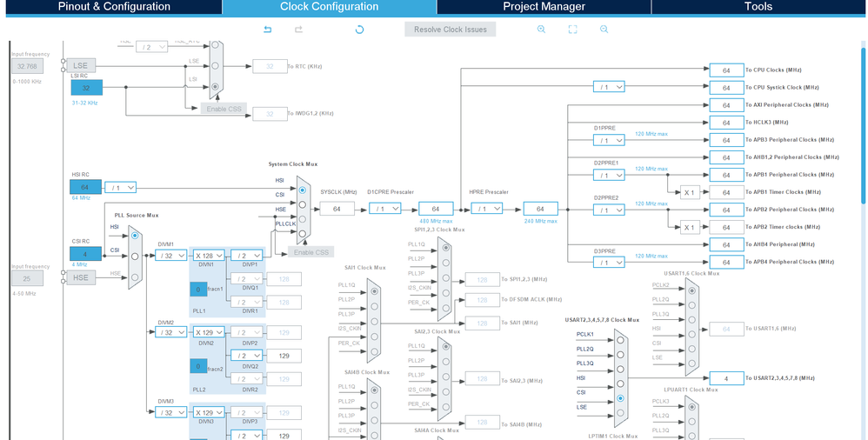Open the Project Manager tab
Viewport: 868px width, 440px height.
pyautogui.click(x=544, y=7)
